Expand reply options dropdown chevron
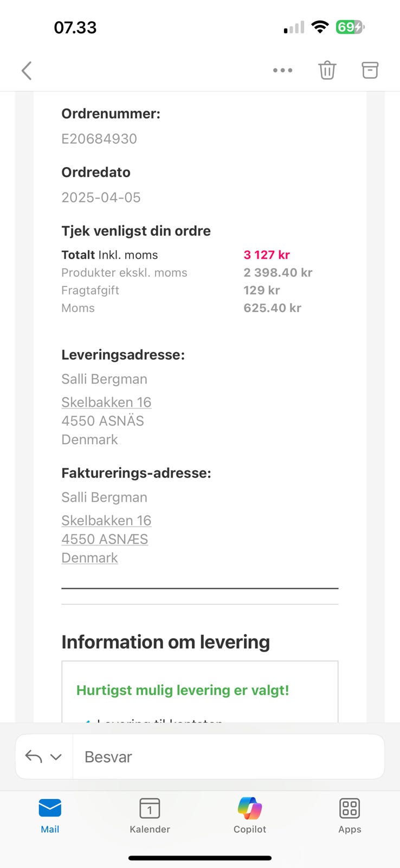 56,757
